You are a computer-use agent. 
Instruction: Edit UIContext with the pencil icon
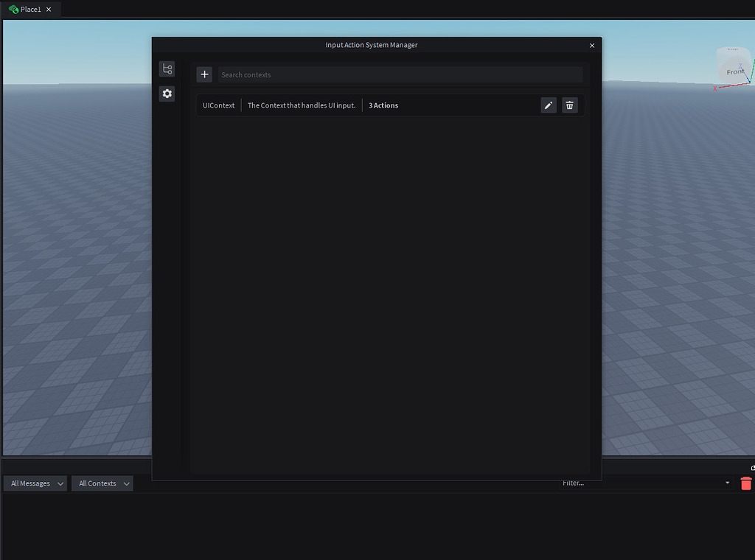(x=548, y=105)
